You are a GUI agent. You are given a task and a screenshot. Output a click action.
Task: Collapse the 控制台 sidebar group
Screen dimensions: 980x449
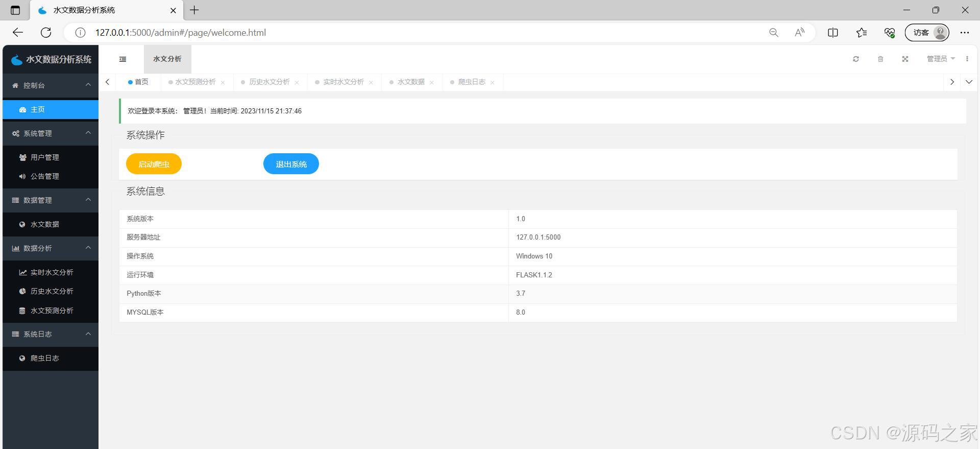click(x=51, y=85)
